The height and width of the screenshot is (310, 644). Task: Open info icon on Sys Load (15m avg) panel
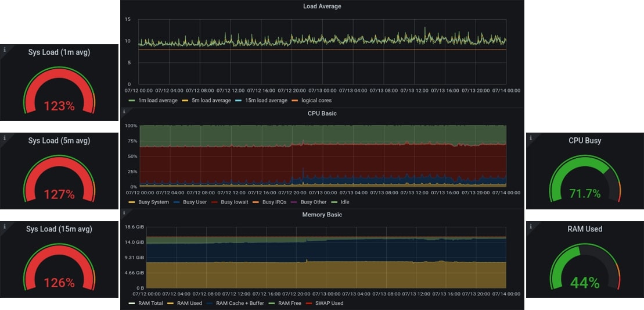point(5,226)
